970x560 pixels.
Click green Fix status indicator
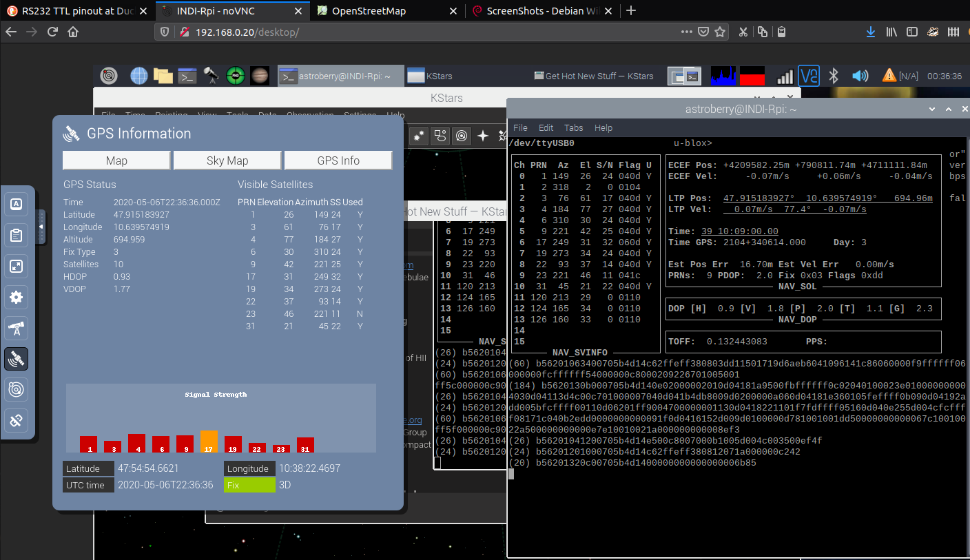click(249, 485)
